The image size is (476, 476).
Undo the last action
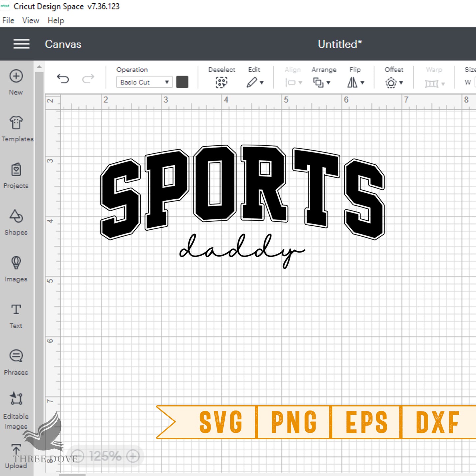(63, 79)
